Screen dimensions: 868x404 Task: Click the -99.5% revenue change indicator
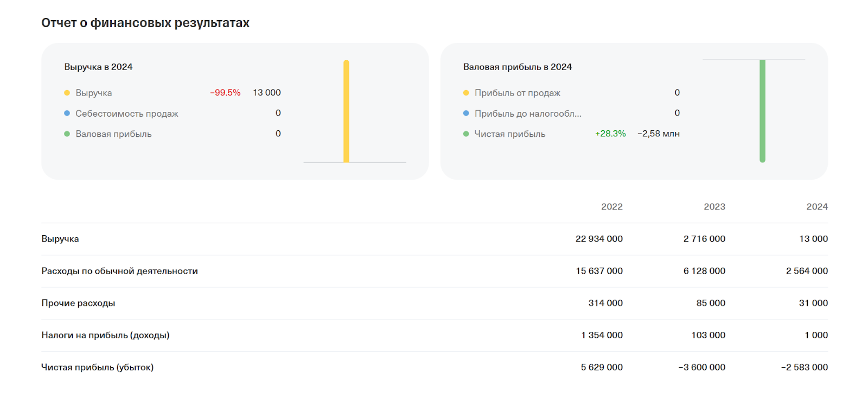[x=225, y=93]
